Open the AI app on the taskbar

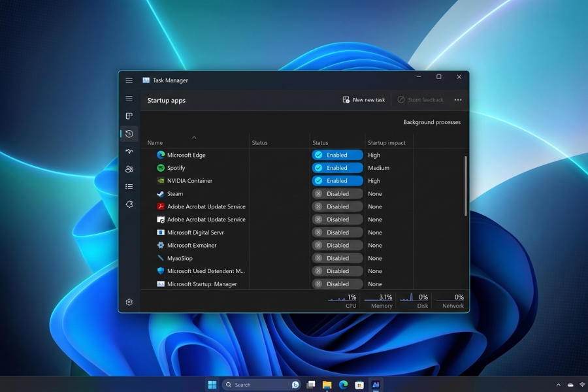click(x=376, y=385)
